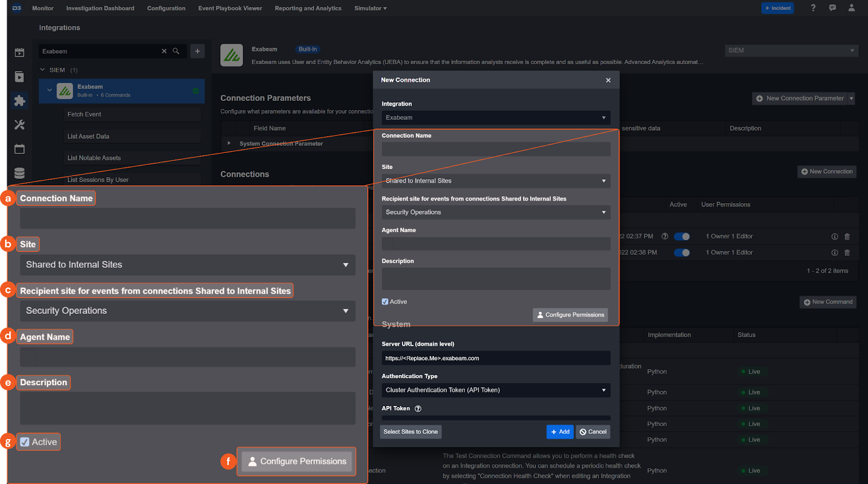868x484 pixels.
Task: Open Investigation Dashboard
Action: 100,8
